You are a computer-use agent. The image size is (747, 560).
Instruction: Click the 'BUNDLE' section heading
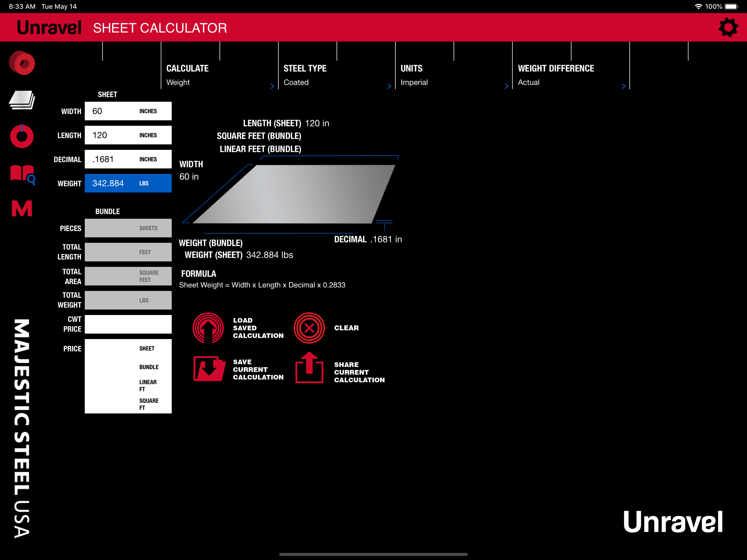pos(107,211)
